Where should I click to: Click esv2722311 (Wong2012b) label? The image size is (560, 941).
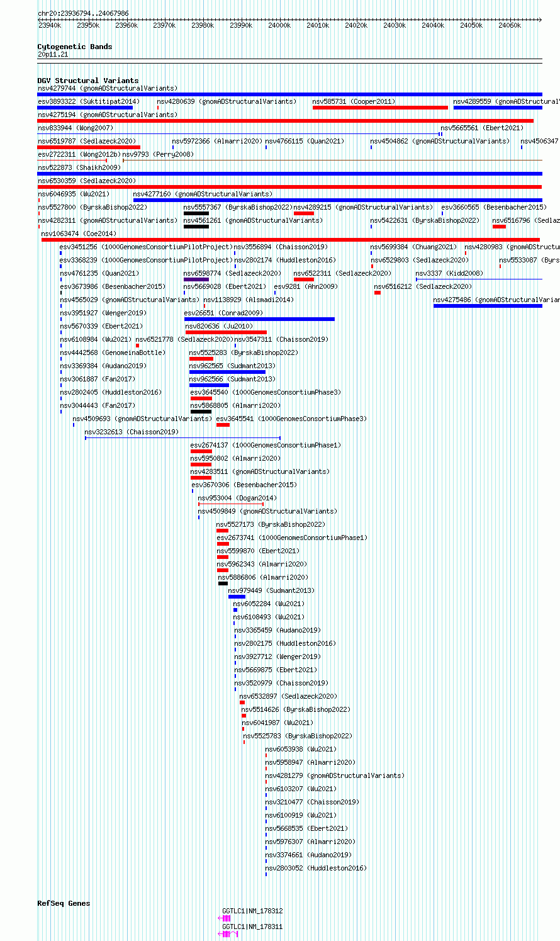click(x=79, y=154)
